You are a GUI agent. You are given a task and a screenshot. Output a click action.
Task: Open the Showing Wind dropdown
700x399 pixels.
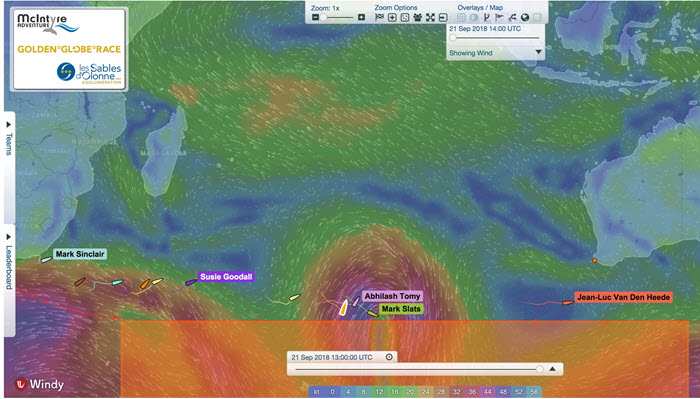click(539, 52)
